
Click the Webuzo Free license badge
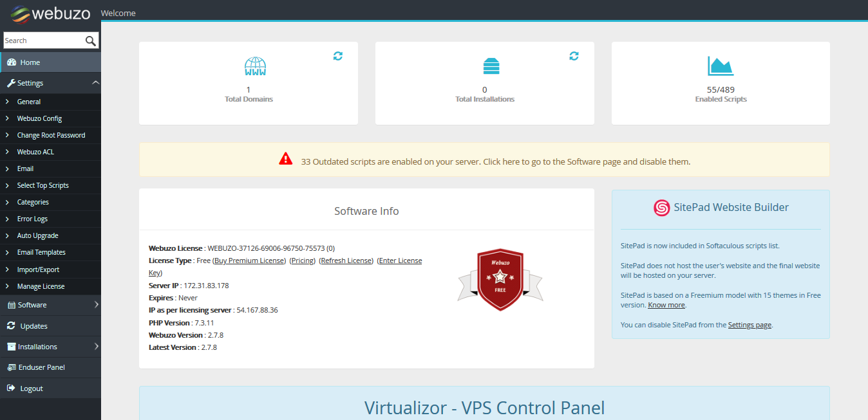[x=500, y=280]
